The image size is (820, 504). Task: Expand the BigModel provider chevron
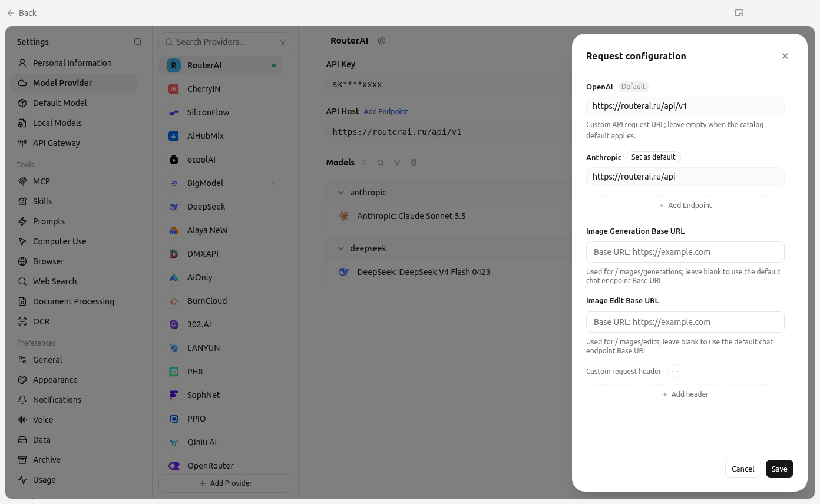click(x=273, y=183)
